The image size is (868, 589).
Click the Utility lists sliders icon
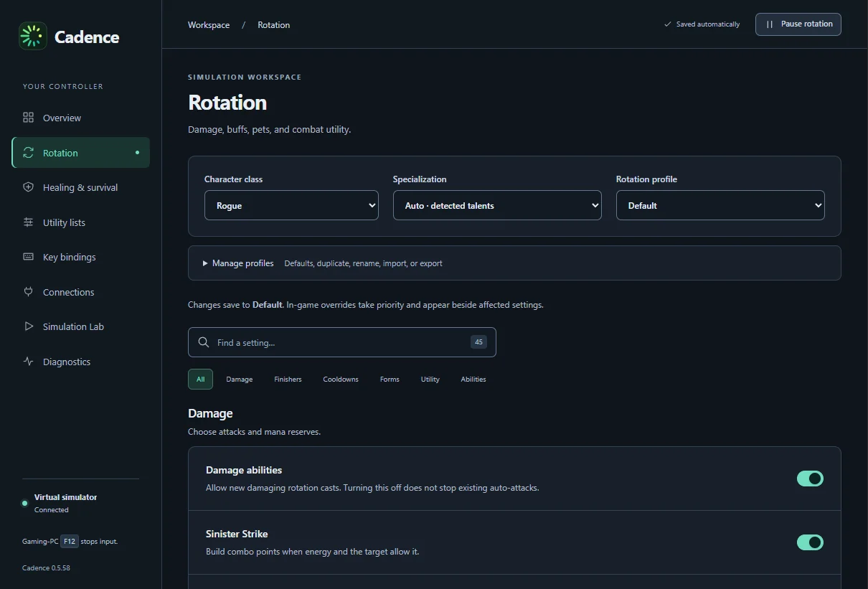(x=29, y=222)
